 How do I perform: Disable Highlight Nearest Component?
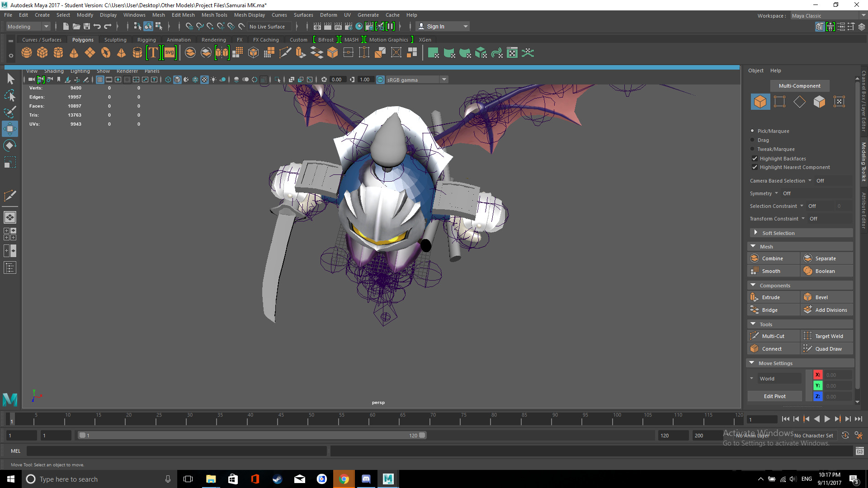tap(755, 167)
